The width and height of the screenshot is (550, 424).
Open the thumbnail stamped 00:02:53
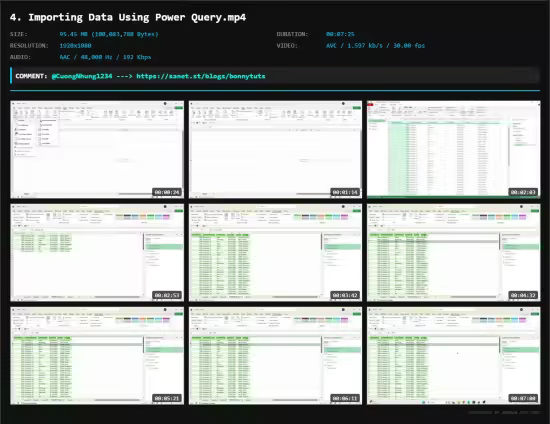click(97, 253)
